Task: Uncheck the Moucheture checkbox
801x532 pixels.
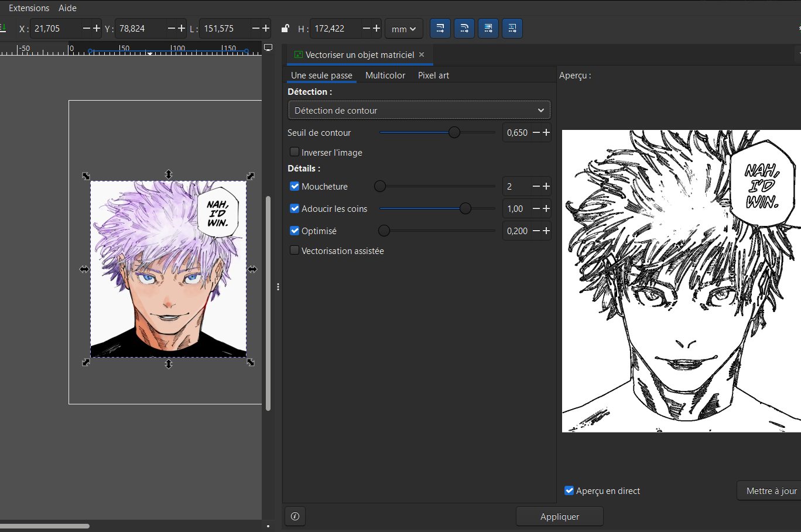Action: click(295, 186)
